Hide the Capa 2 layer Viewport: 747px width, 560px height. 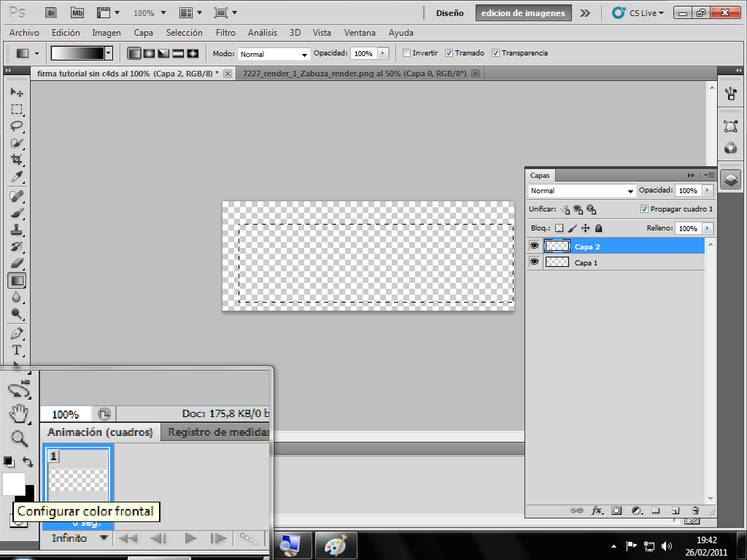click(535, 246)
